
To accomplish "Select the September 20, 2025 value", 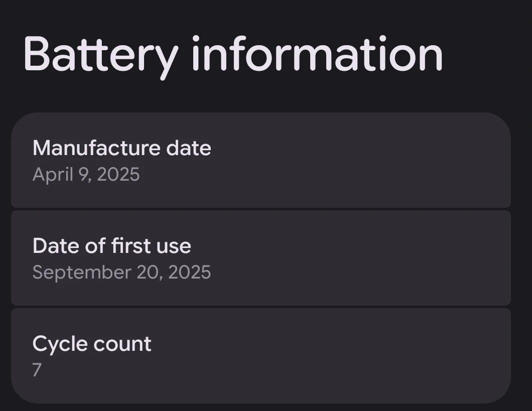I will click(x=122, y=272).
